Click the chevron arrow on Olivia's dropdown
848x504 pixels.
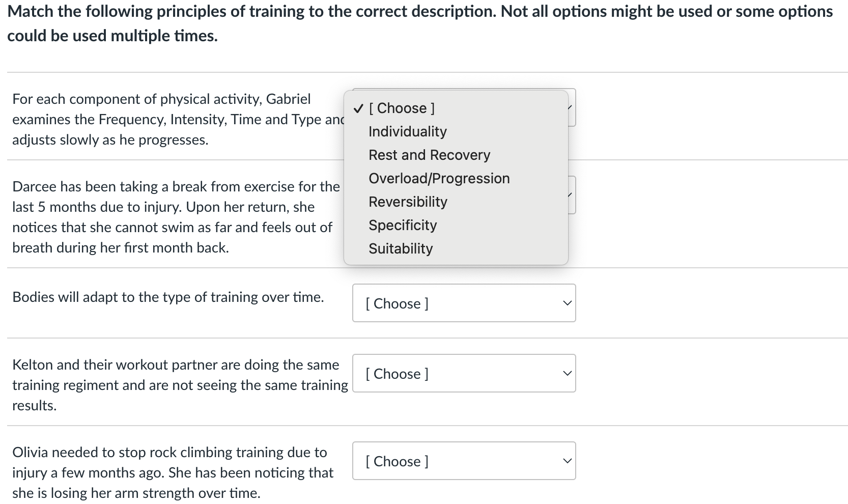click(567, 461)
